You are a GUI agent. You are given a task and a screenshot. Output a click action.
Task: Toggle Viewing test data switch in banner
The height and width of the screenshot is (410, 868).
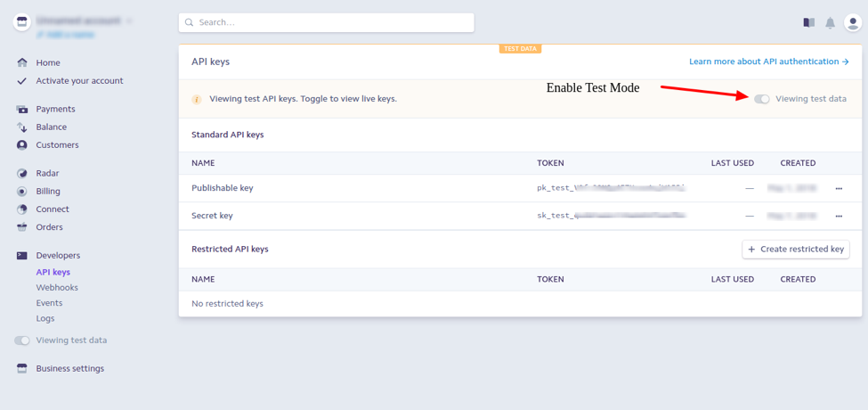762,99
